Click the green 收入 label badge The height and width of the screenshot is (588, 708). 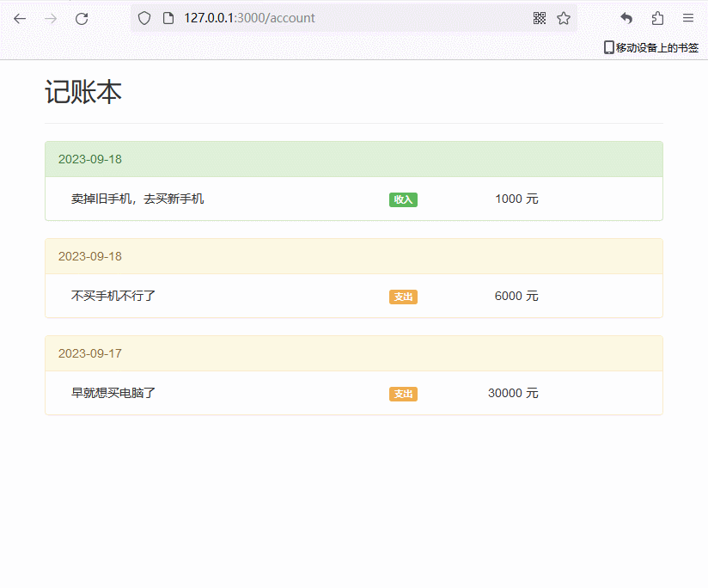coord(403,199)
